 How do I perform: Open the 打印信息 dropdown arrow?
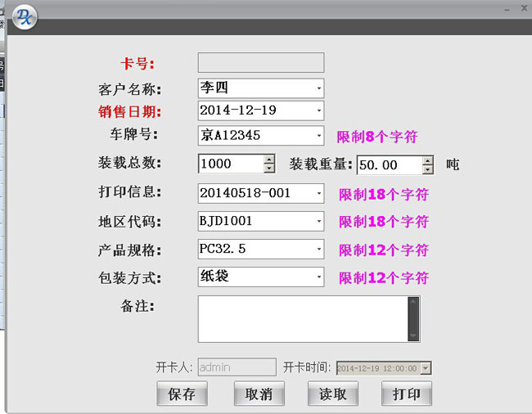click(x=318, y=194)
